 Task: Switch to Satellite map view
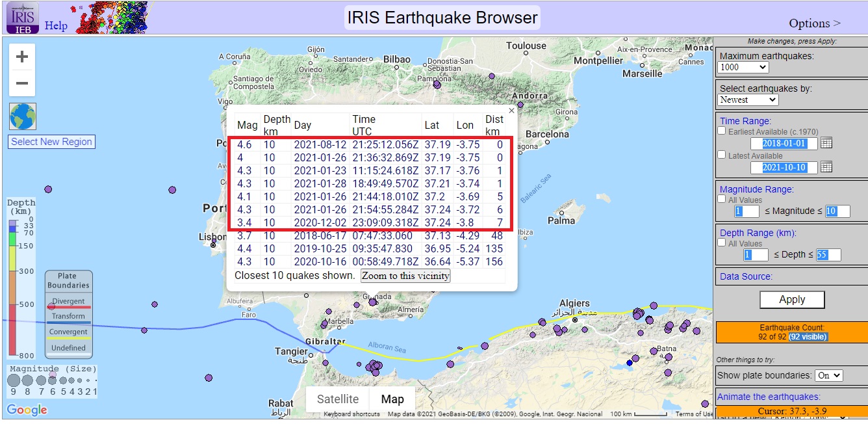point(338,399)
